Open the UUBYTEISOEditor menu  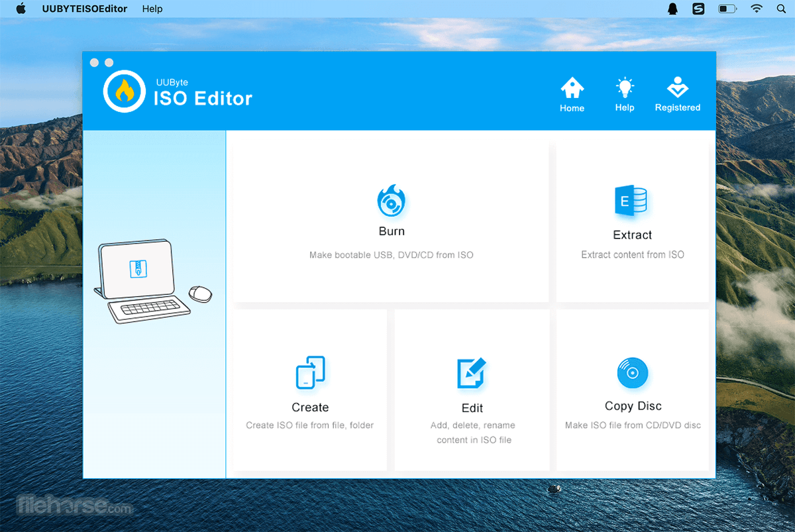[84, 9]
